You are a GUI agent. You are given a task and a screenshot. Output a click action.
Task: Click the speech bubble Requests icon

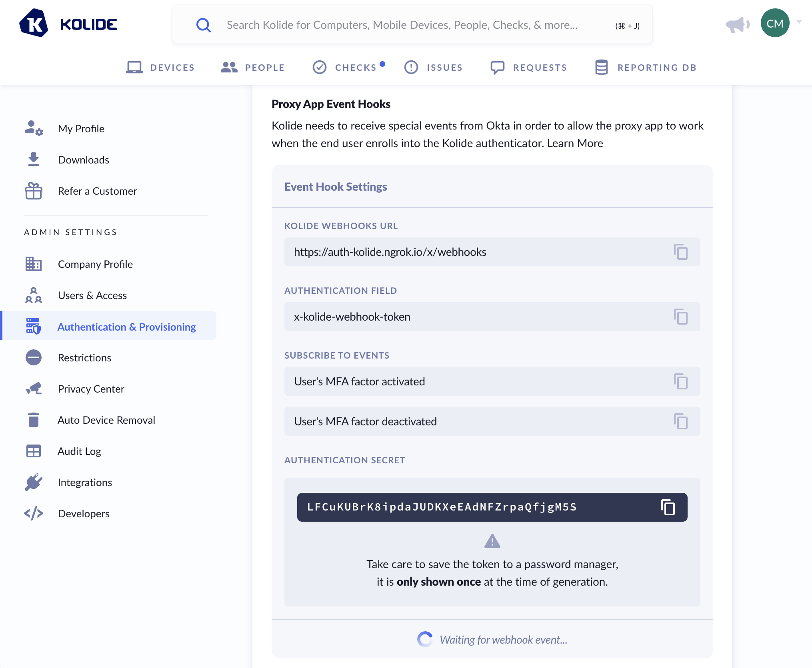[498, 68]
